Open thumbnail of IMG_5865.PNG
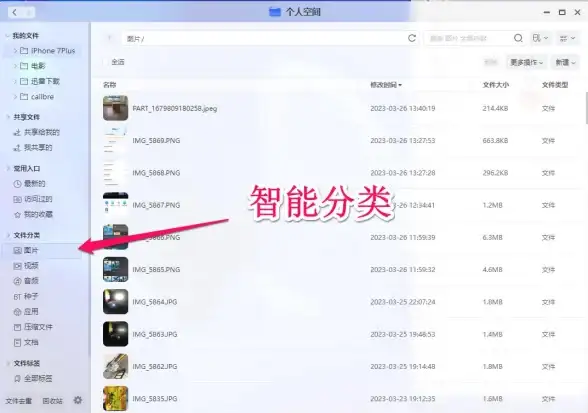Viewport: 588px width, 413px height. point(116,269)
